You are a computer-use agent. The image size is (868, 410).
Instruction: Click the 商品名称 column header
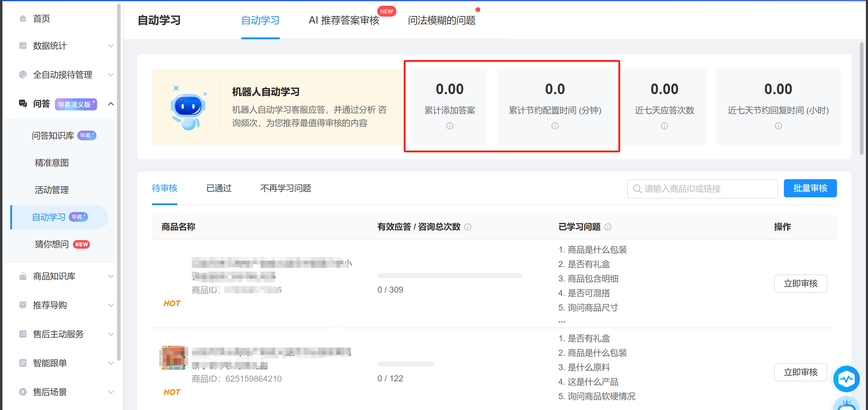[178, 227]
